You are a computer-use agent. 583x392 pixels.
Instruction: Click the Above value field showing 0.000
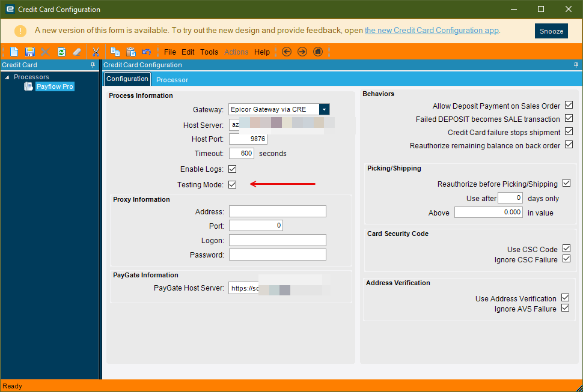click(489, 213)
